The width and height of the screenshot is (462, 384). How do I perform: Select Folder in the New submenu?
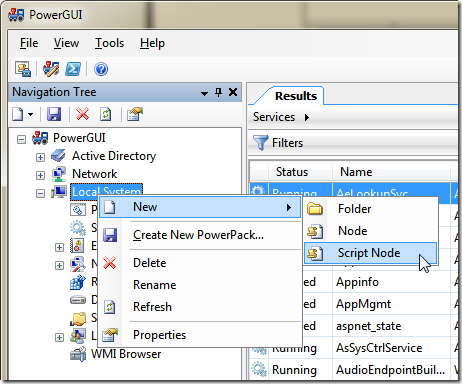(370, 209)
